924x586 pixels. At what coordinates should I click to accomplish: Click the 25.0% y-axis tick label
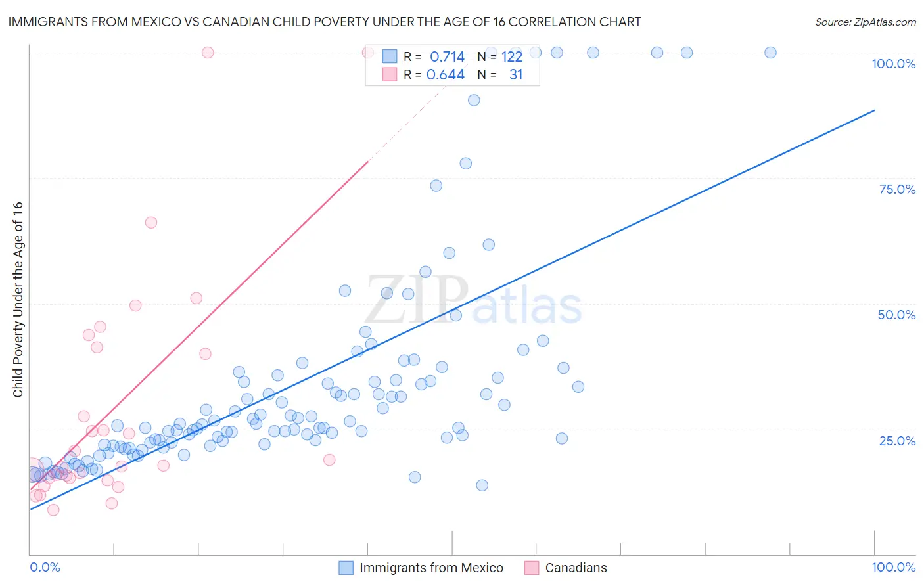point(897,440)
